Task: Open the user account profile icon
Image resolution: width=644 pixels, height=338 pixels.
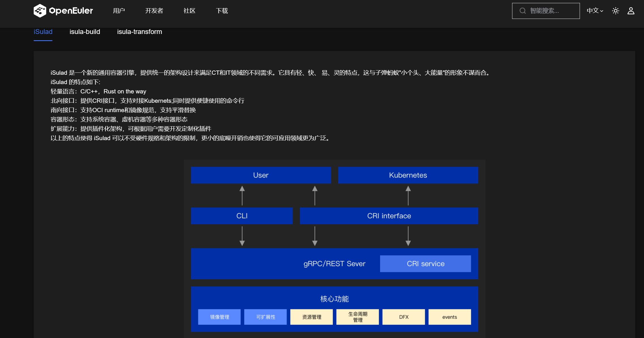Action: point(631,11)
